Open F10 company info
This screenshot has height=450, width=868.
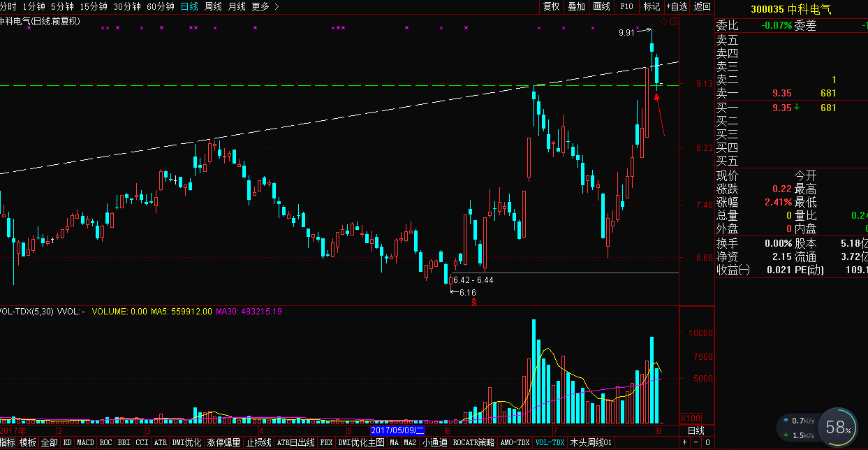[x=626, y=6]
